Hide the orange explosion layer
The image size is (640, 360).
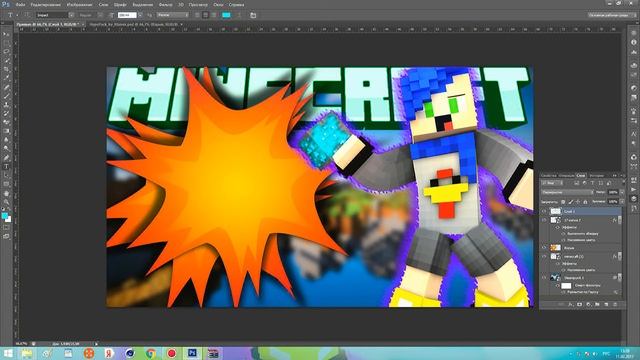[x=544, y=248]
